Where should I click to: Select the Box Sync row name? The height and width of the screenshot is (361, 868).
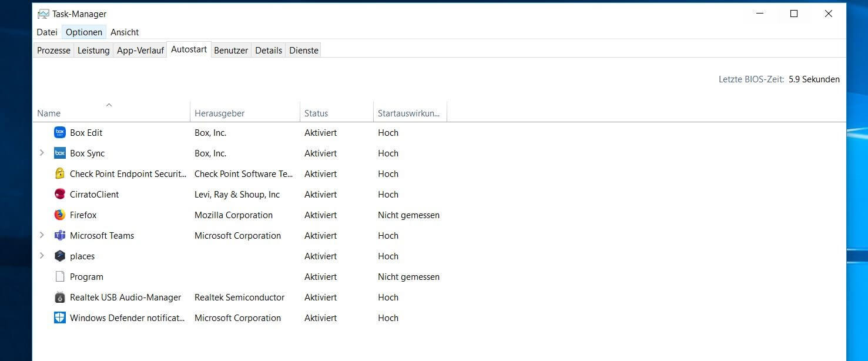(x=87, y=153)
